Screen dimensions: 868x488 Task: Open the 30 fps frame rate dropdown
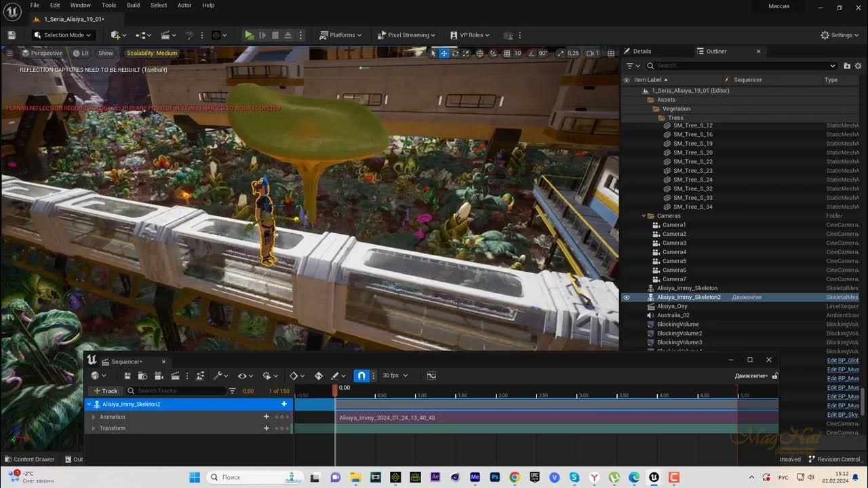tap(394, 375)
